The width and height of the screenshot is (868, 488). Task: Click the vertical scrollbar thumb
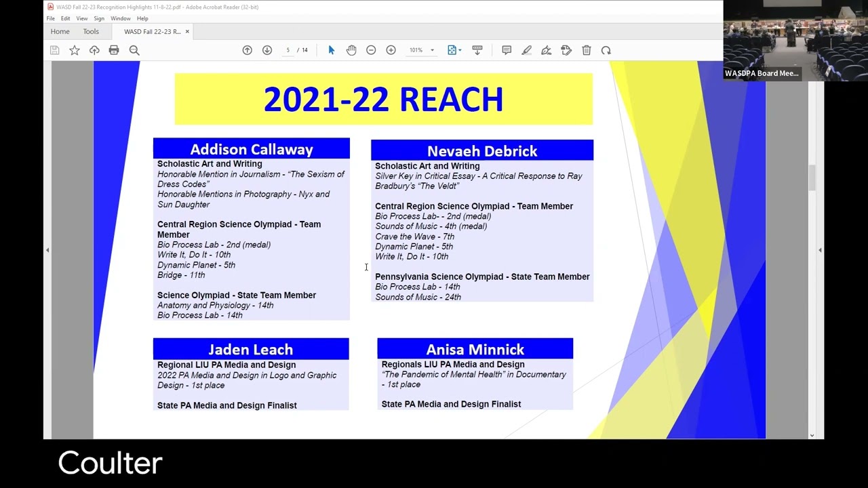[x=812, y=178]
